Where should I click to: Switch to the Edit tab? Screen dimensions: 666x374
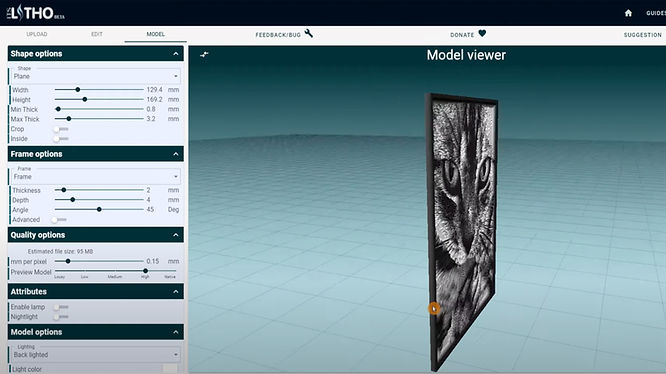click(97, 34)
